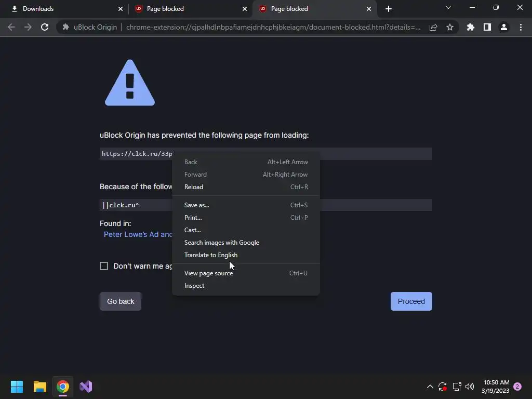Choose Save as... from context menu
This screenshot has height=399, width=532.
tap(246, 205)
